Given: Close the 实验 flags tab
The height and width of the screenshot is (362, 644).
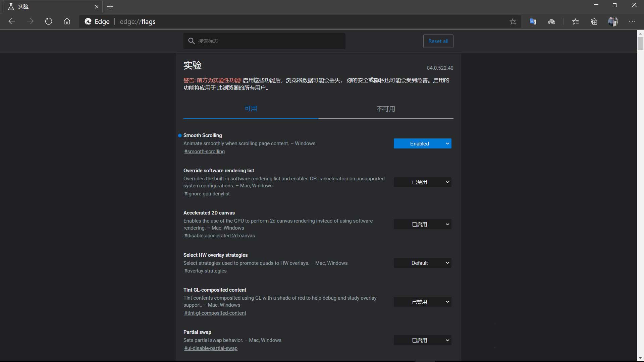Looking at the screenshot, I should (97, 7).
